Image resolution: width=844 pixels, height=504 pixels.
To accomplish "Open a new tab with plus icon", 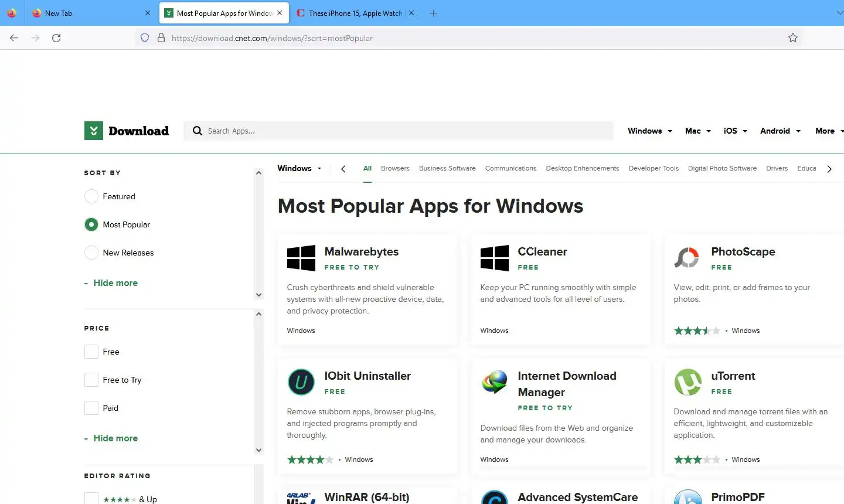I will click(434, 13).
